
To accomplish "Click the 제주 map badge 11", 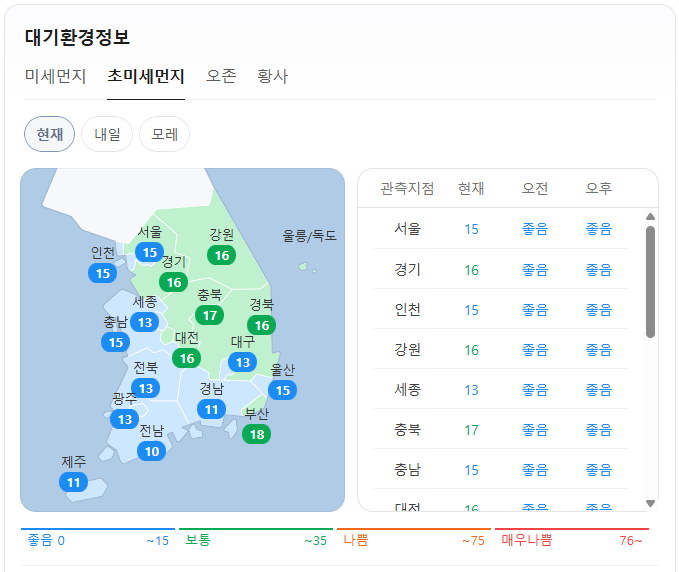I will click(74, 482).
